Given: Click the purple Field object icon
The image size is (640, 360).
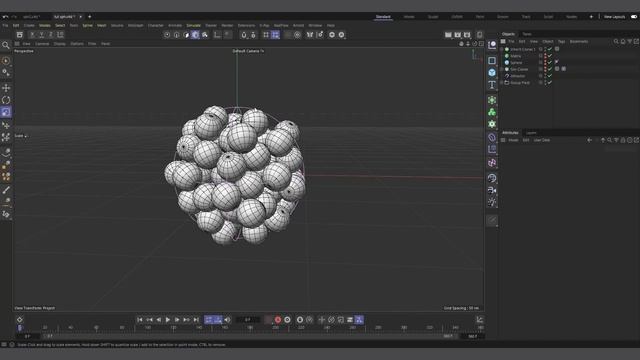Looking at the screenshot, I should [492, 138].
